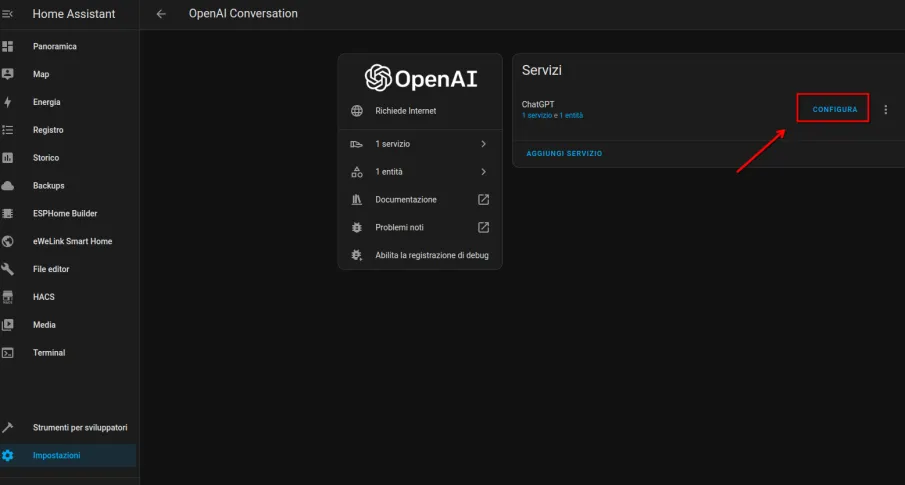905x485 pixels.
Task: Click the 1 servizio row text
Action: click(392, 144)
